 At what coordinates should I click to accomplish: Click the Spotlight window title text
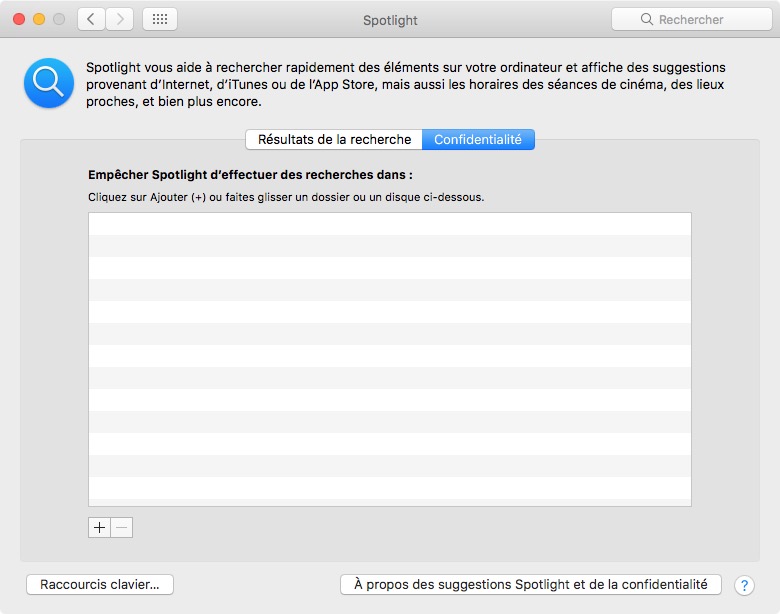pyautogui.click(x=390, y=20)
